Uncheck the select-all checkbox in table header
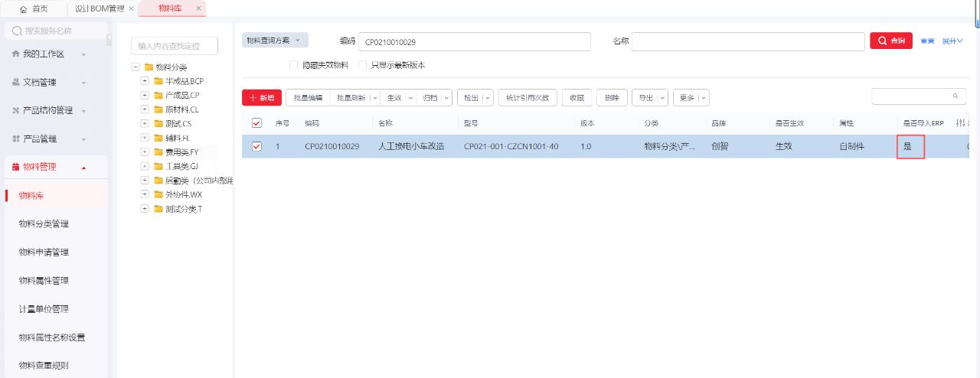 256,123
